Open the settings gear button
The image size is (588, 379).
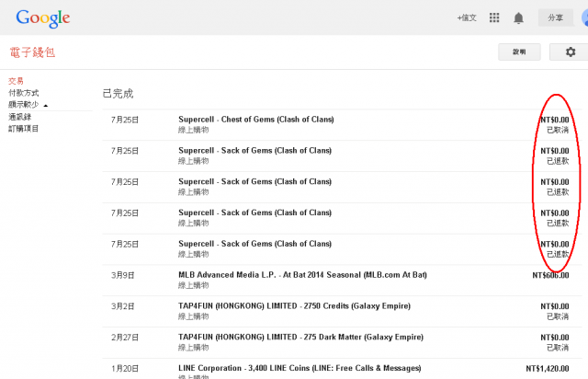pos(570,52)
